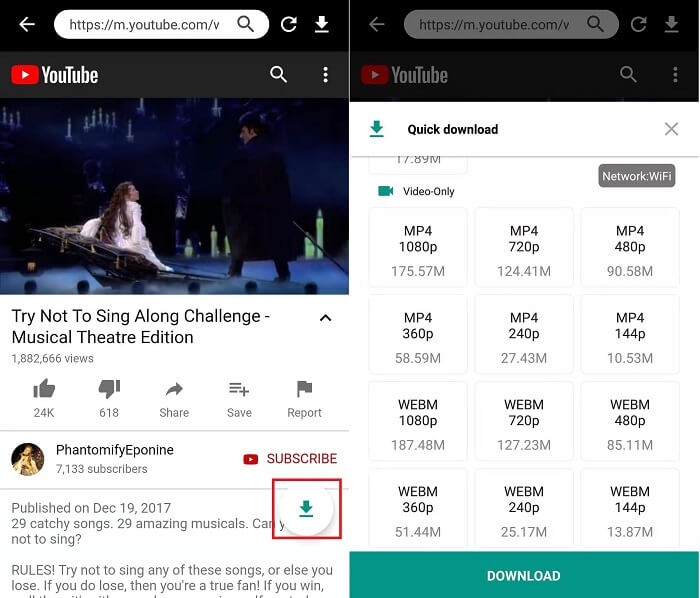Viewport: 700px width, 598px height.
Task: Select MP4 720p 124.41M option
Action: click(524, 247)
